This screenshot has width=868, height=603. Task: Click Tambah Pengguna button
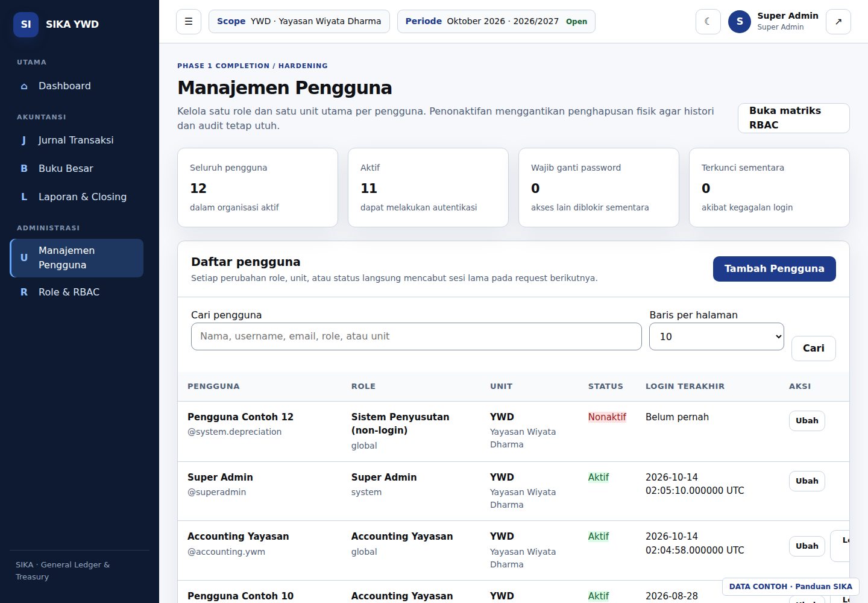click(x=774, y=269)
